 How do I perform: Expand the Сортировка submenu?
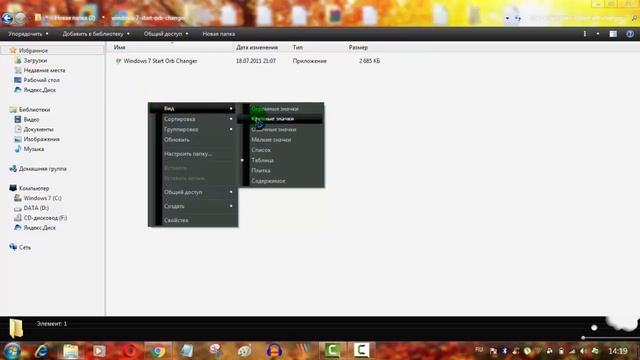click(193, 119)
